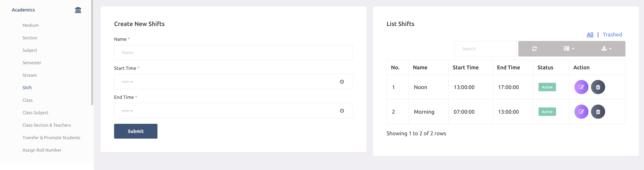
Task: Sort by the Start Time column header
Action: tap(465, 67)
